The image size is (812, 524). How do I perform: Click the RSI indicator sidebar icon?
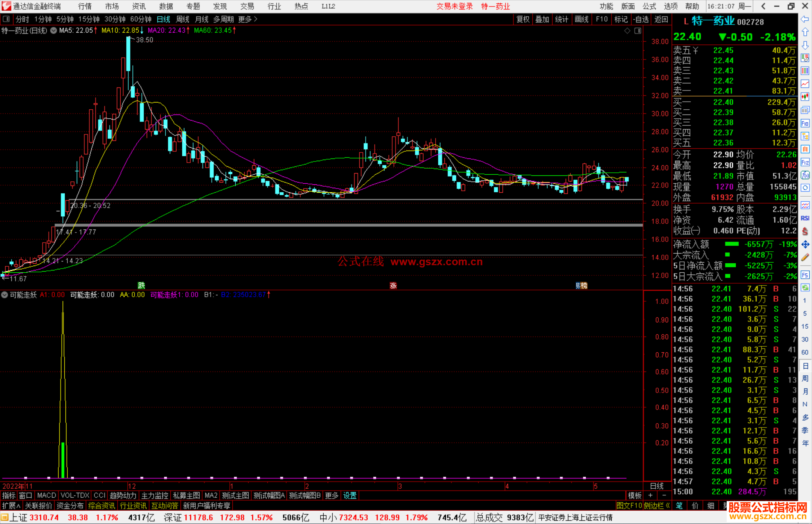pos(805,218)
